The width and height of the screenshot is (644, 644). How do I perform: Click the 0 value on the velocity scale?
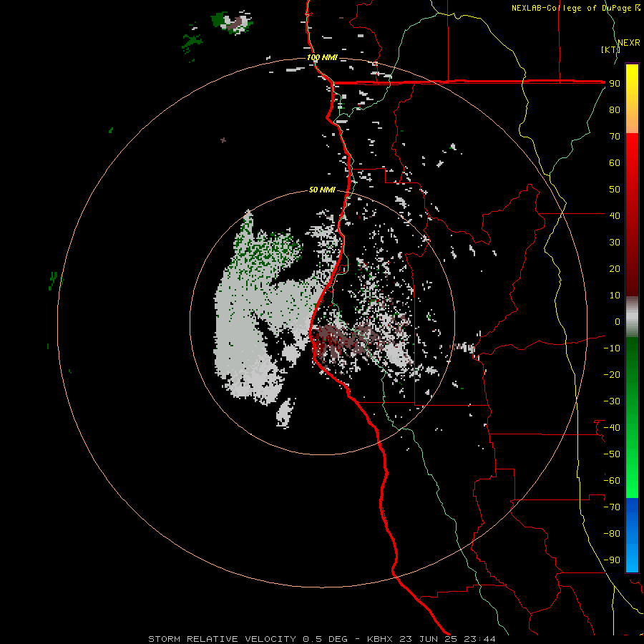[x=618, y=321]
